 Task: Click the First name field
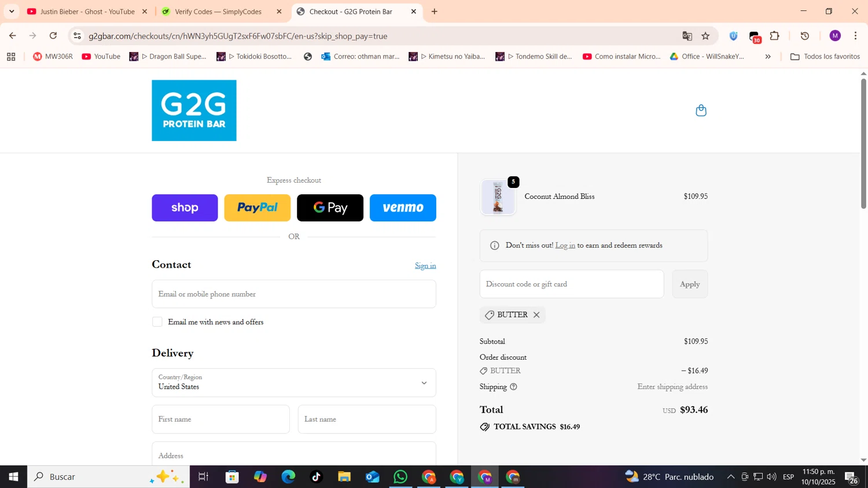click(x=220, y=419)
